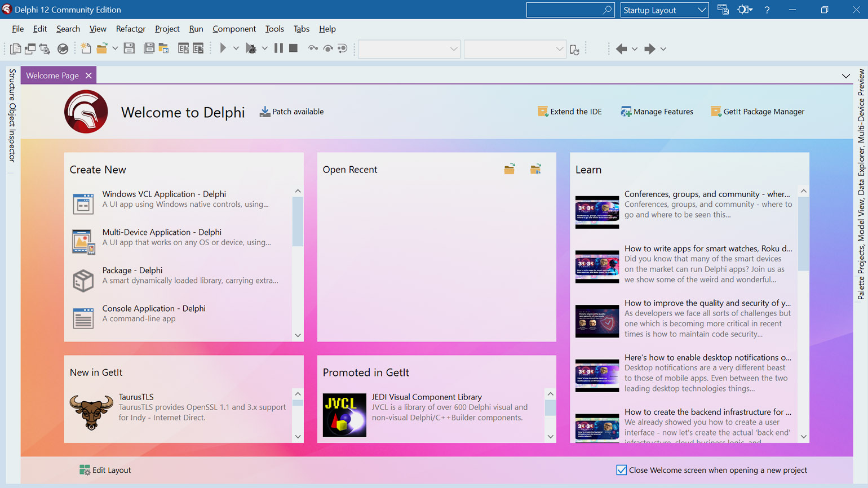Click the Run green play toolbar icon
The height and width of the screenshot is (488, 868).
pos(223,48)
